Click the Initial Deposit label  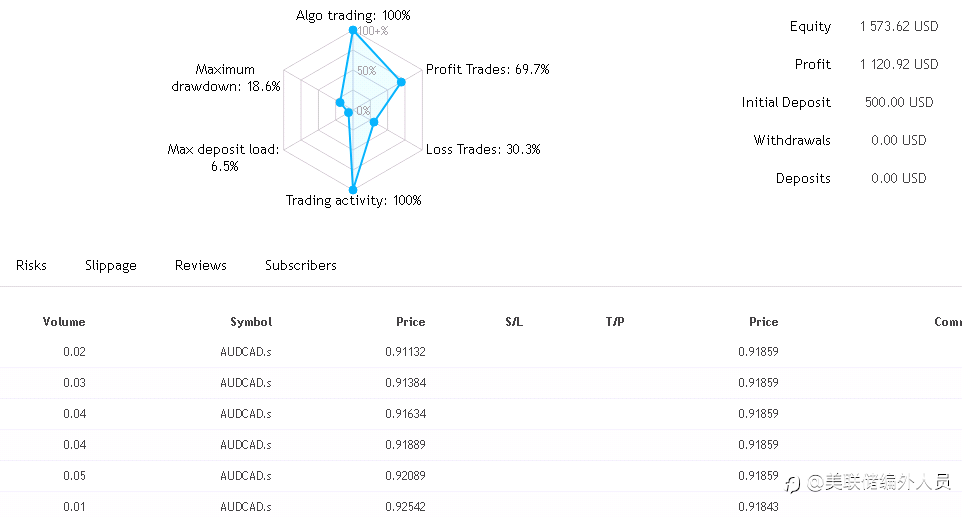click(786, 103)
